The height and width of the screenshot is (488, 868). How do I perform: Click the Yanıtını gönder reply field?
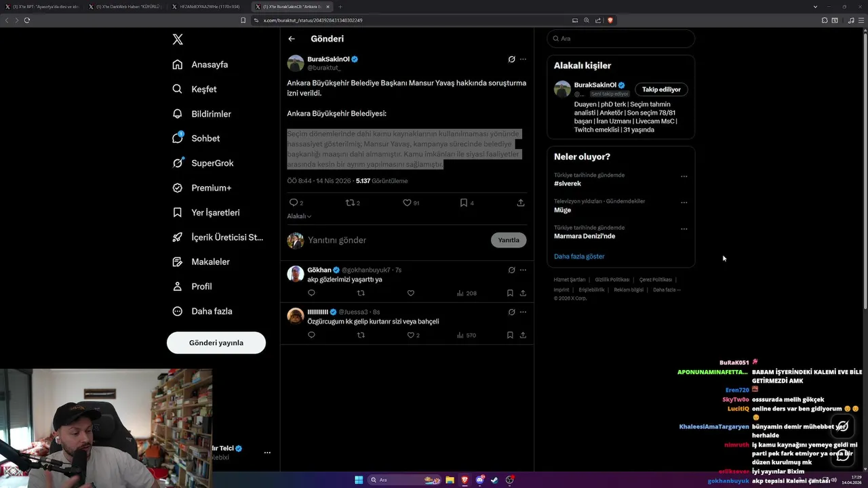click(397, 240)
